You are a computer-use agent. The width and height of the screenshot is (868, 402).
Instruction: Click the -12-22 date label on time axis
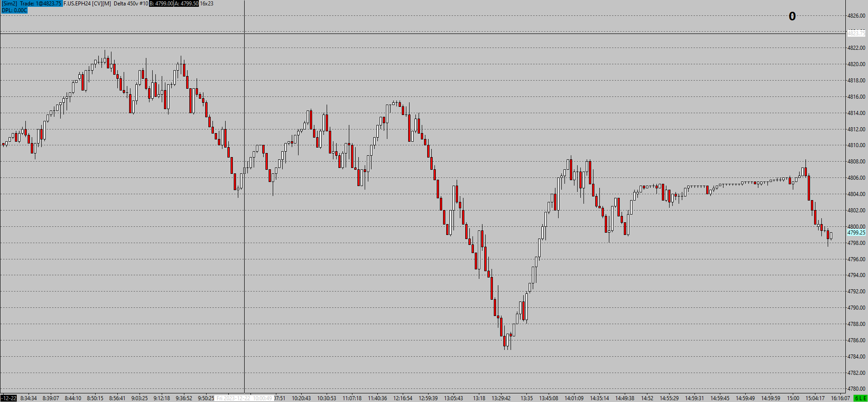tap(9, 398)
